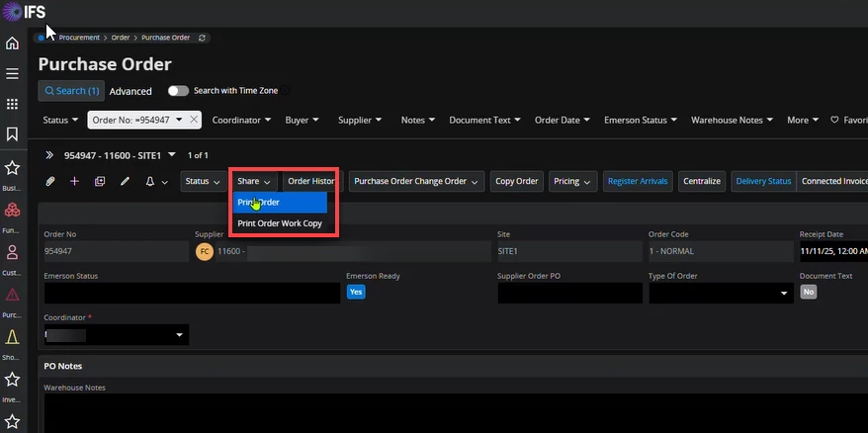Expand the bell icon dropdown arrow

coord(164,182)
